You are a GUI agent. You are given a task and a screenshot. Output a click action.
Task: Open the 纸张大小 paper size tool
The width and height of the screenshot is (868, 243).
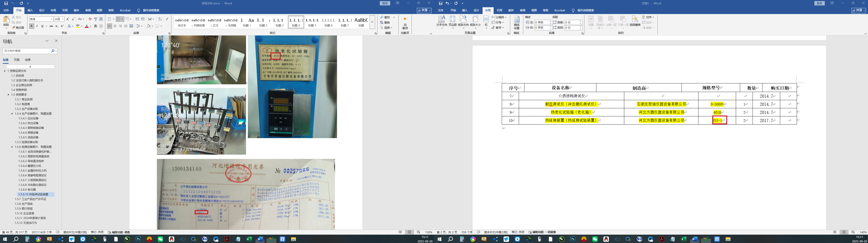pyautogui.click(x=475, y=22)
